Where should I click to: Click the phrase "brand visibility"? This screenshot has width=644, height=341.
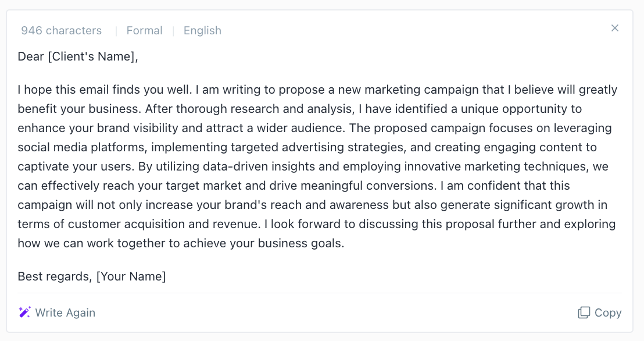point(138,128)
